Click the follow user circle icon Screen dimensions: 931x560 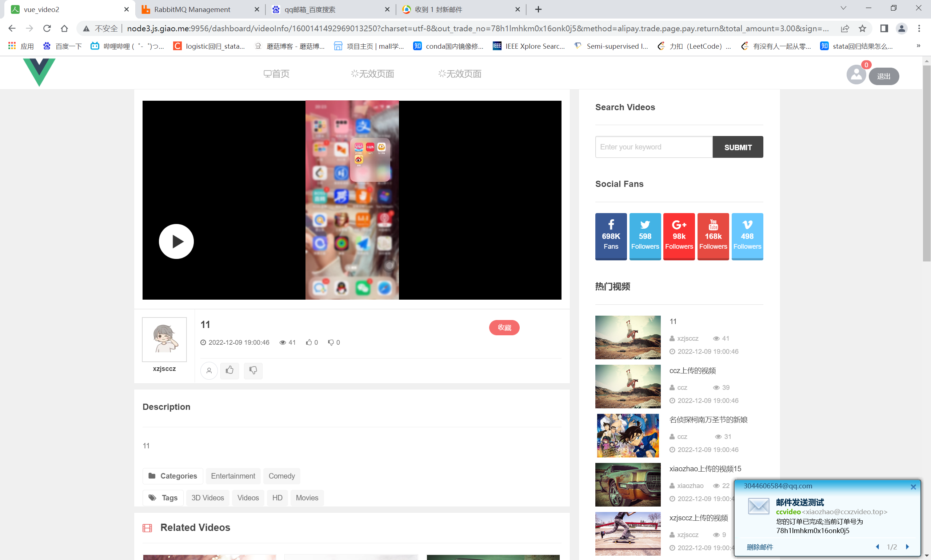pos(209,371)
